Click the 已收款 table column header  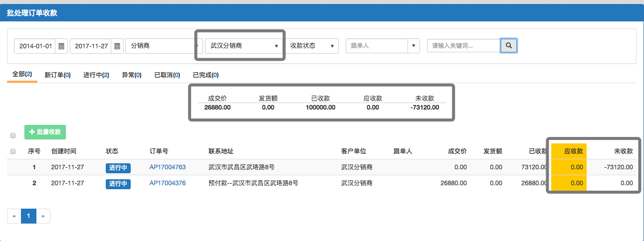[x=539, y=151]
